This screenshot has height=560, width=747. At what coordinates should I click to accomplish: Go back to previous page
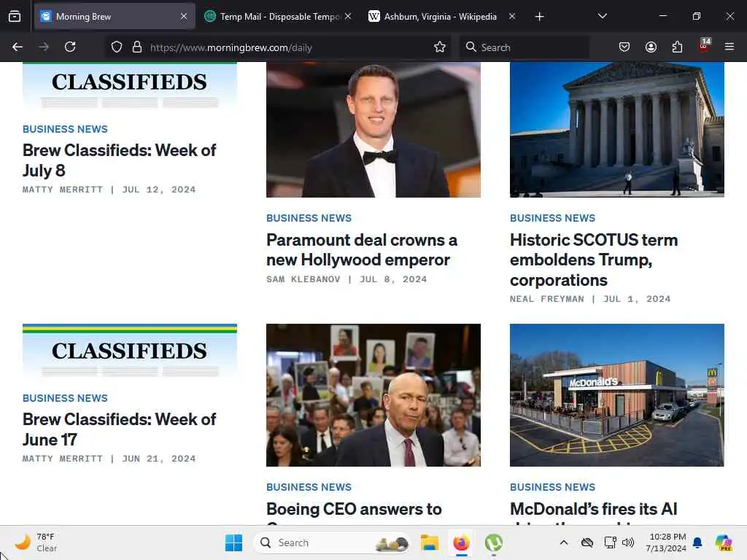pos(18,47)
